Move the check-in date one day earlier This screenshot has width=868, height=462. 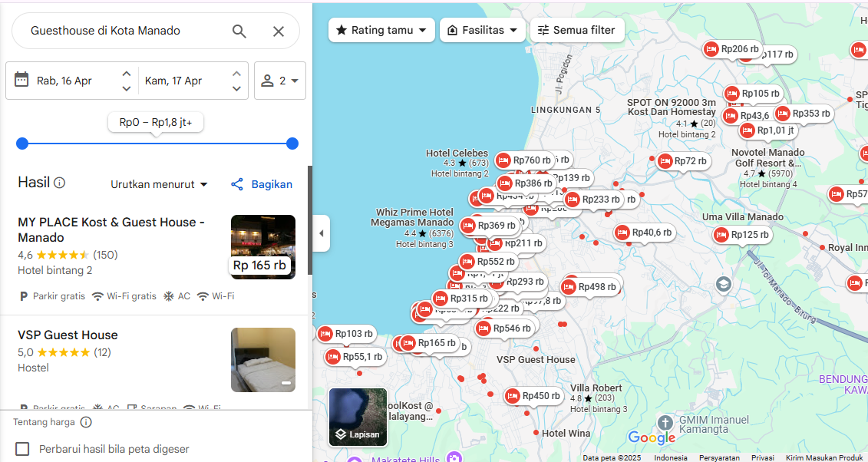[x=126, y=88]
